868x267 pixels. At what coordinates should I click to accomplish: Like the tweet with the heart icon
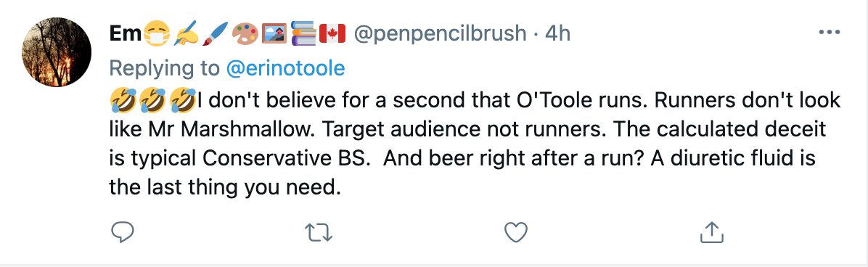point(516,232)
